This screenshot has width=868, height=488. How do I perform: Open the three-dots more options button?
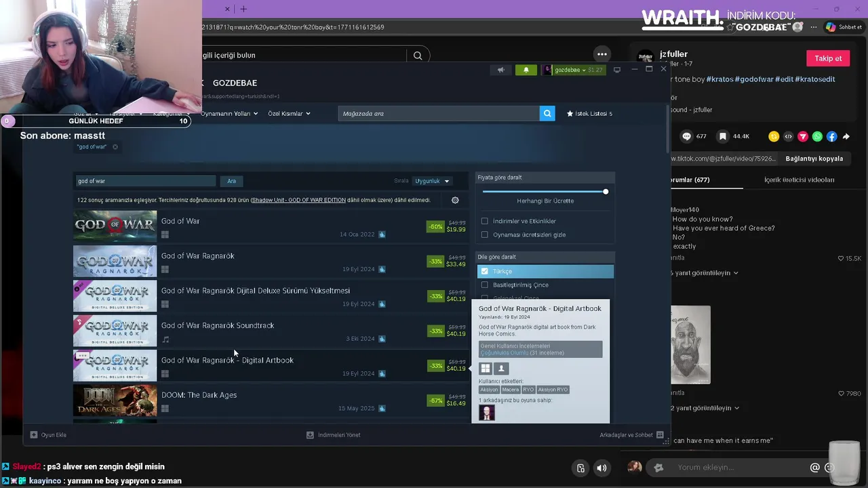[602, 54]
